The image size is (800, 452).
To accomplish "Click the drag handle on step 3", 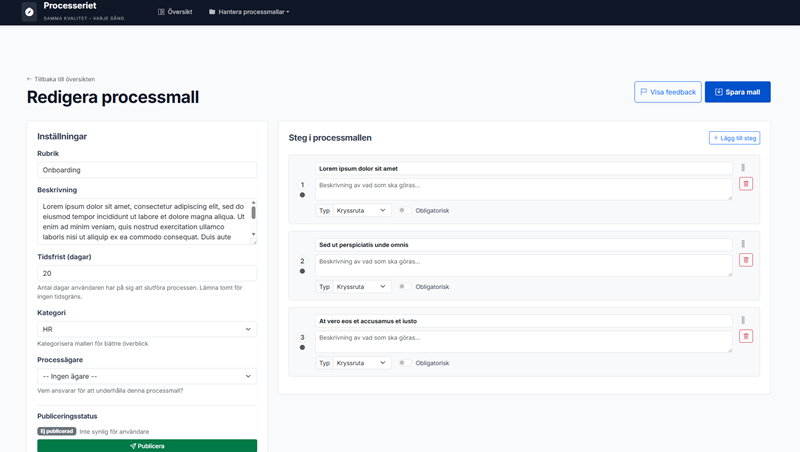I will tap(743, 320).
